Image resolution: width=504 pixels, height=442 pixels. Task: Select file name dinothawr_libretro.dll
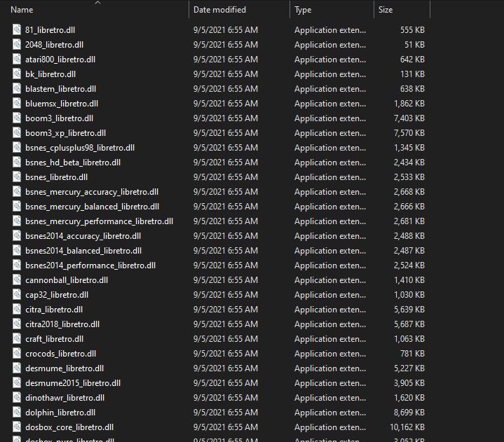(65, 398)
